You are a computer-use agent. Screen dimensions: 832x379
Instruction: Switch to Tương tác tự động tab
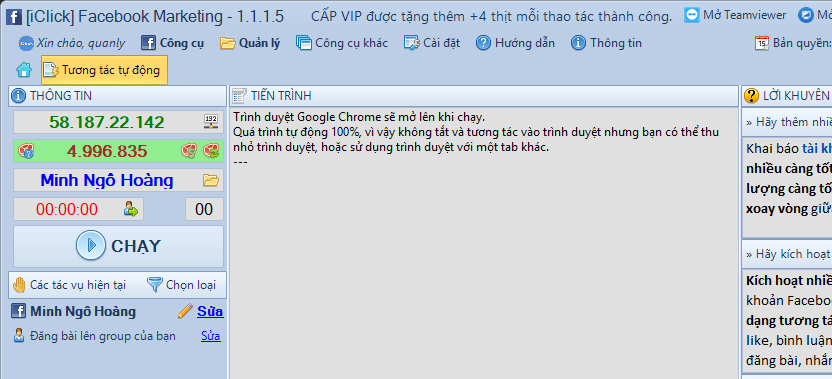tap(104, 70)
